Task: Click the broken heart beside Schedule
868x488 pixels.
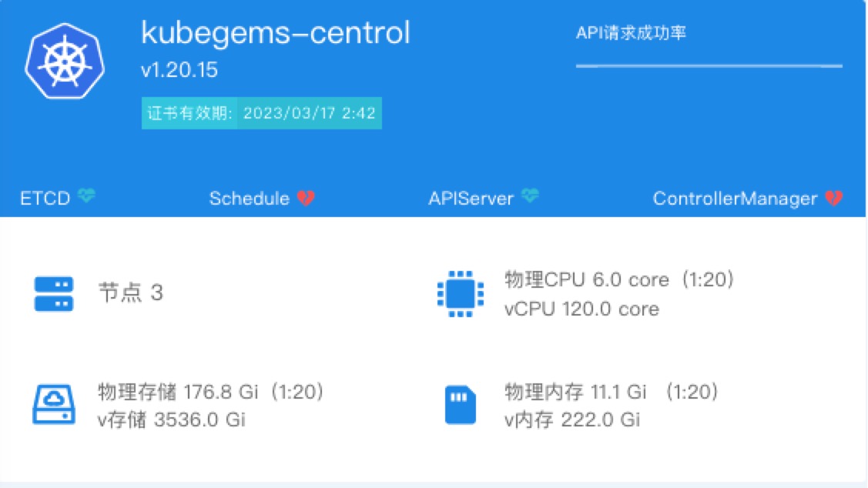Action: [306, 198]
